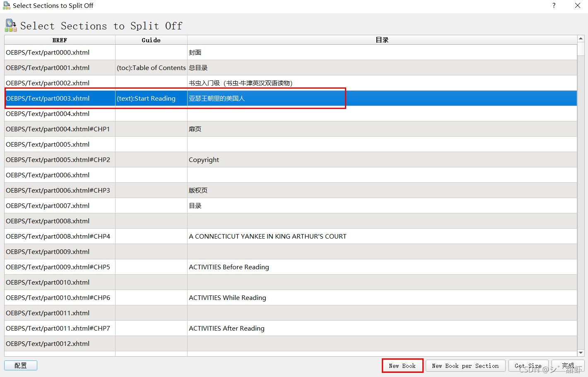Click the 扉页 cell
Screen dimensions: 588x377
[x=382, y=129]
